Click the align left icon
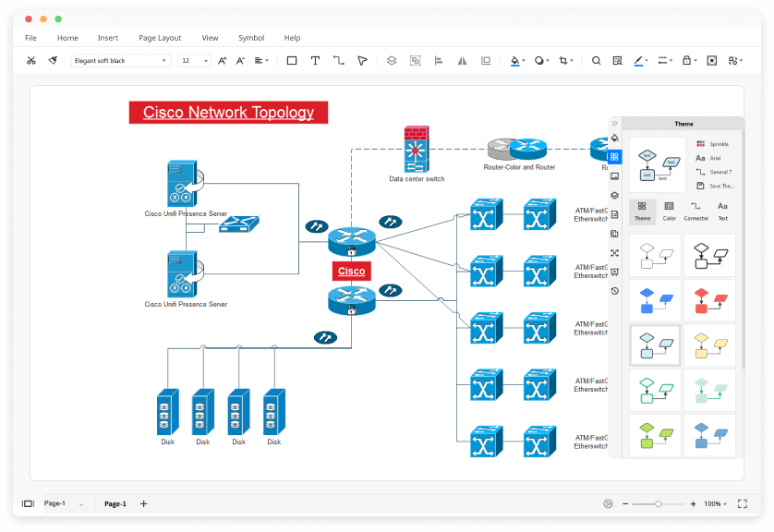Screen dimensions: 774x532 tap(439, 61)
